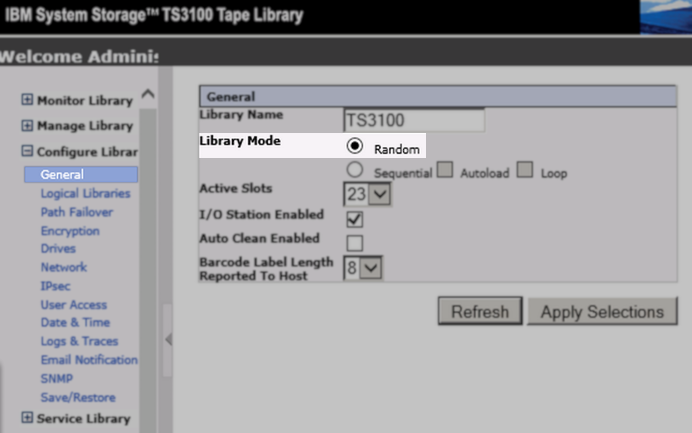692x433 pixels.
Task: Open the User Access link
Action: coord(74,305)
